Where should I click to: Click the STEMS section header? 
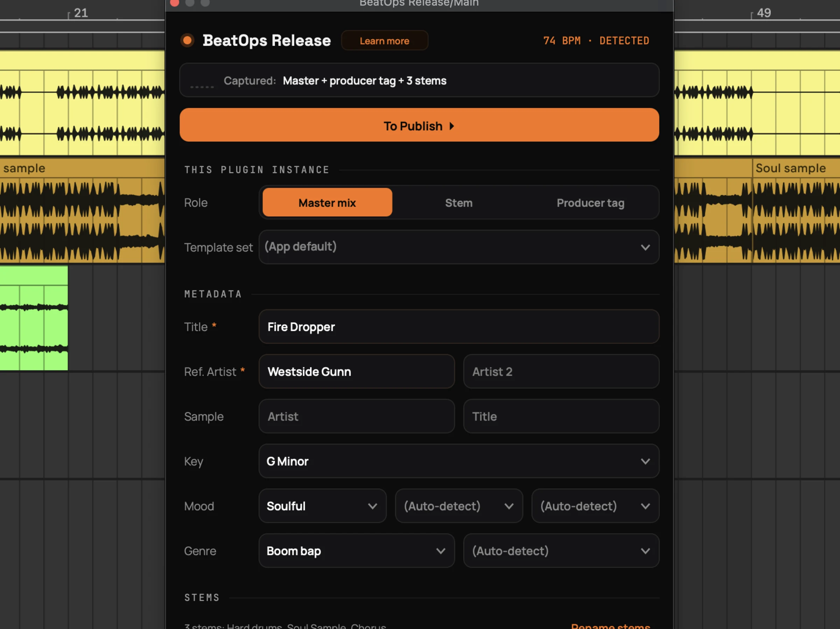point(202,597)
